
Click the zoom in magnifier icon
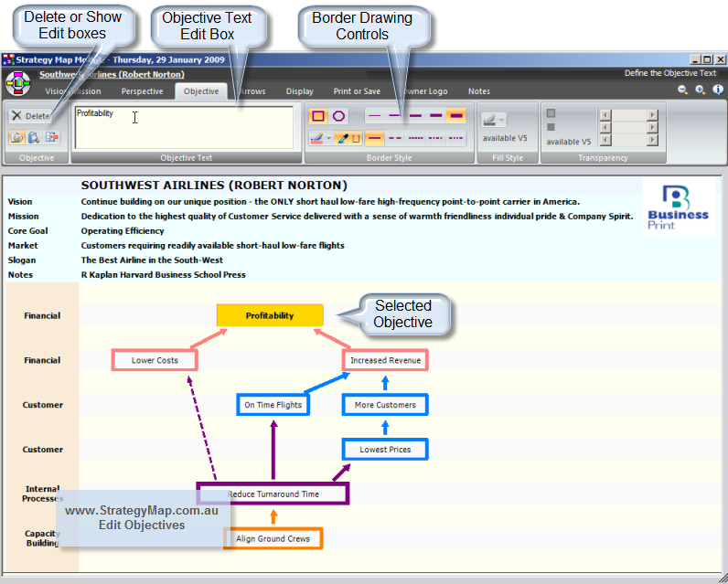coord(701,90)
